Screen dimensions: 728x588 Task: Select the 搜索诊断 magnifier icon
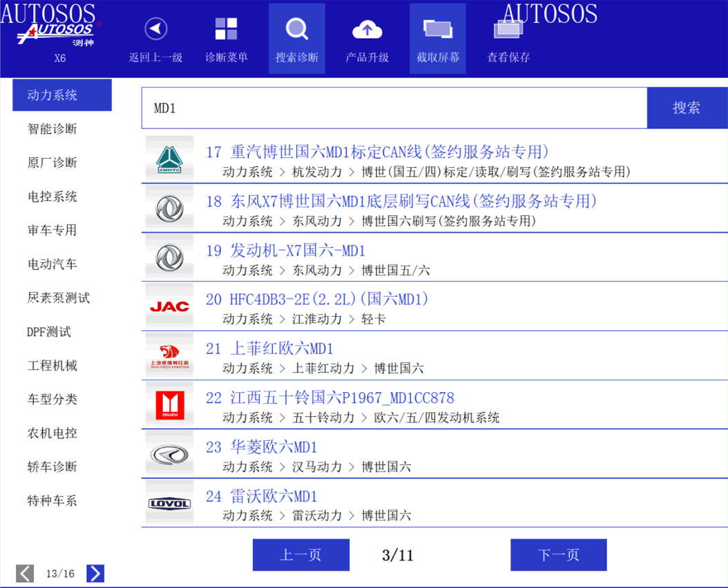point(297,29)
